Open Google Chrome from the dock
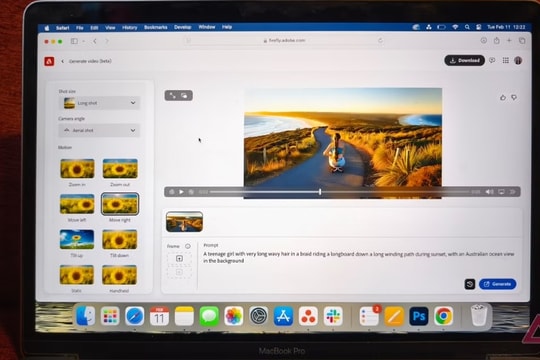The height and width of the screenshot is (360, 540). click(x=444, y=316)
